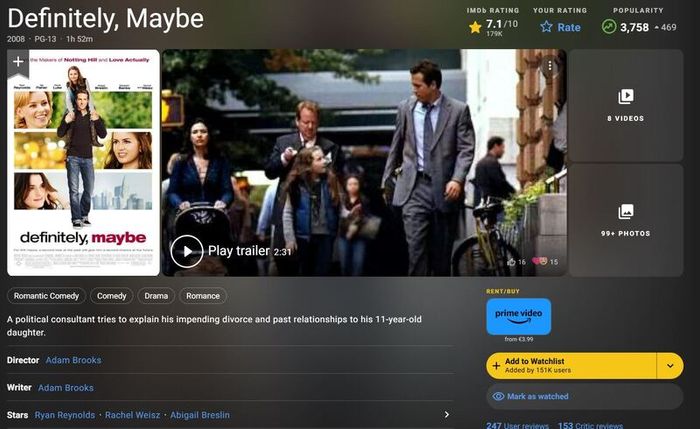The width and height of the screenshot is (700, 429).
Task: Click the yellow IMDb rating star
Action: [475, 27]
